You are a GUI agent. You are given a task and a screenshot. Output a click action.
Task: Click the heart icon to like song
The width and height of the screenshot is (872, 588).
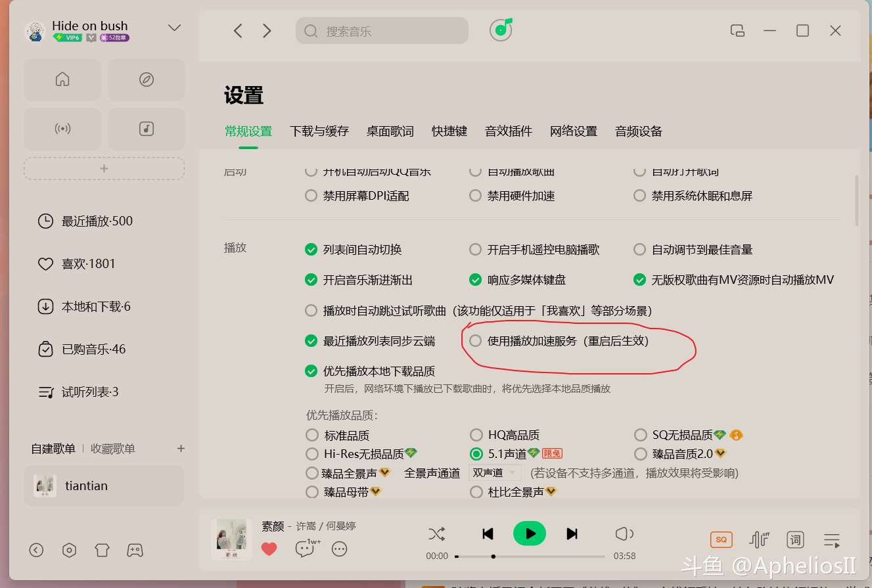coord(269,549)
